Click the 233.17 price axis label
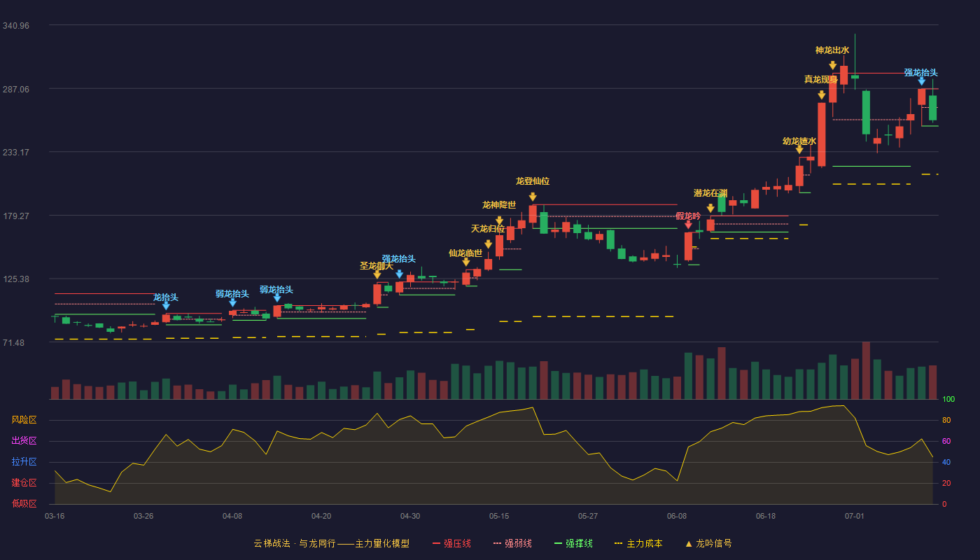Viewport: 980px width, 560px height. pos(16,153)
